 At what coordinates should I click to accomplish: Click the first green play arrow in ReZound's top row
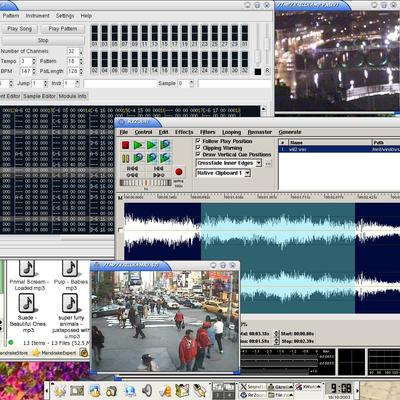click(138, 145)
